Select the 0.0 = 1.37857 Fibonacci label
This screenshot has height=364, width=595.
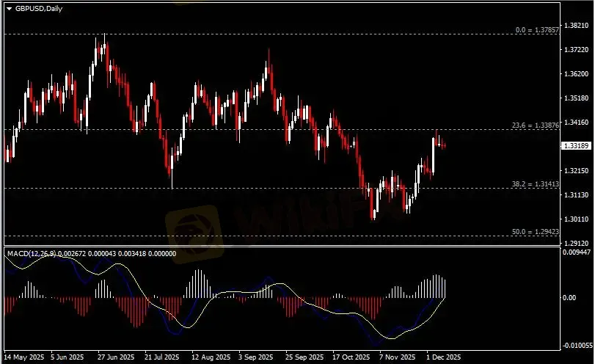(537, 29)
